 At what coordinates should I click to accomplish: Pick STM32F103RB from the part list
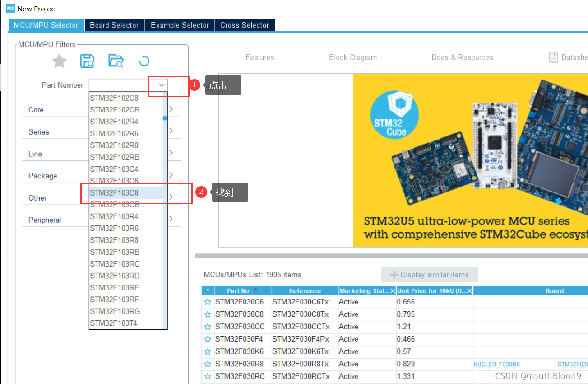coord(126,252)
